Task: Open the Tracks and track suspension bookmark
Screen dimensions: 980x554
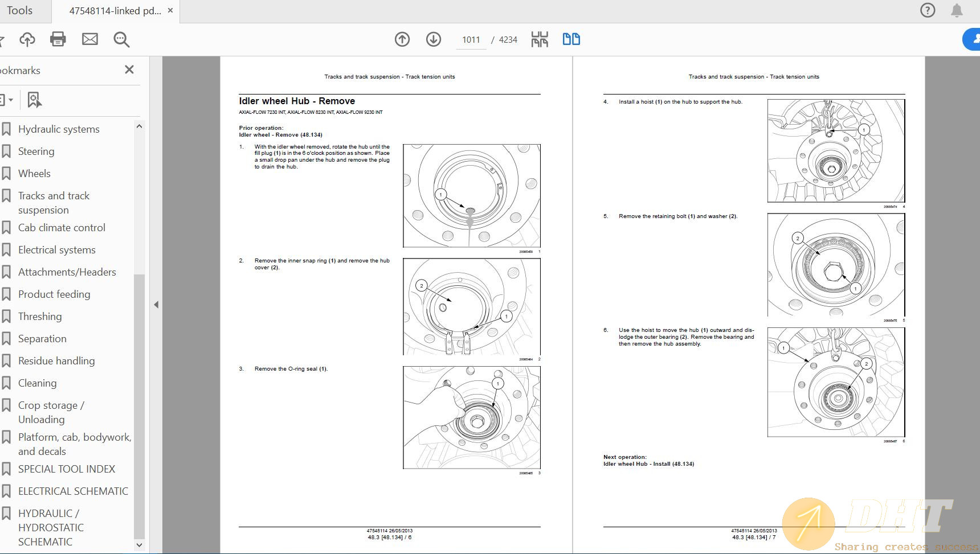Action: tap(54, 203)
